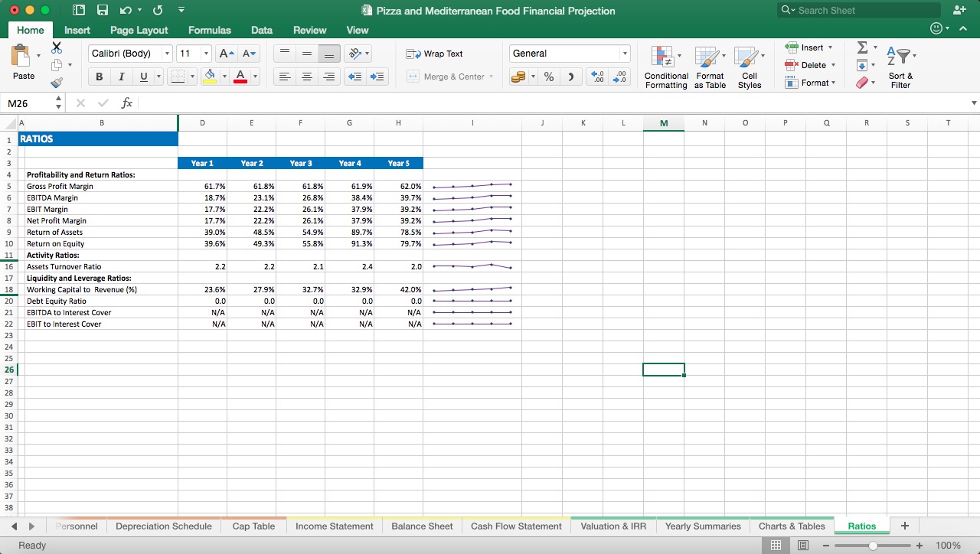Screen dimensions: 980x554
Task: Set bottom vertical alignment
Action: click(329, 54)
